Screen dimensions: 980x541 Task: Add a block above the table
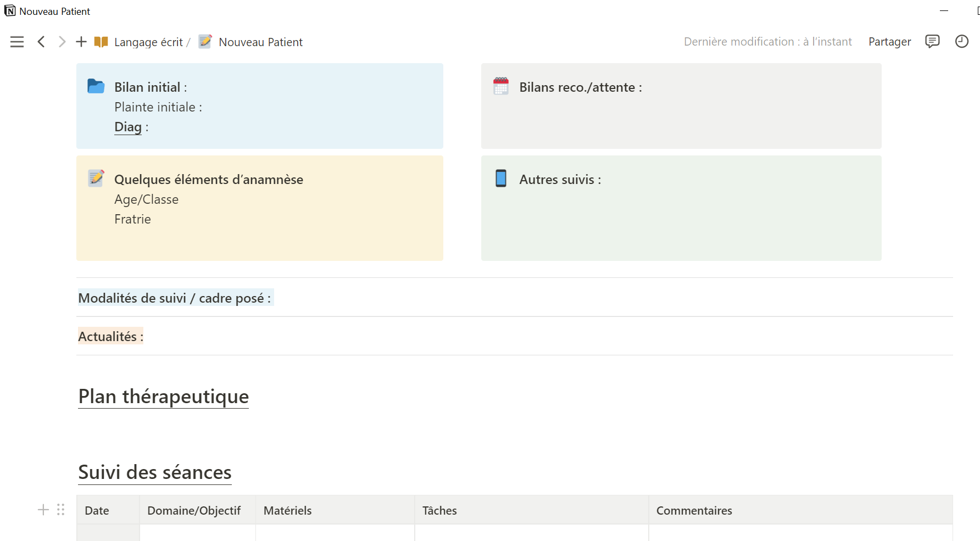[x=43, y=510]
